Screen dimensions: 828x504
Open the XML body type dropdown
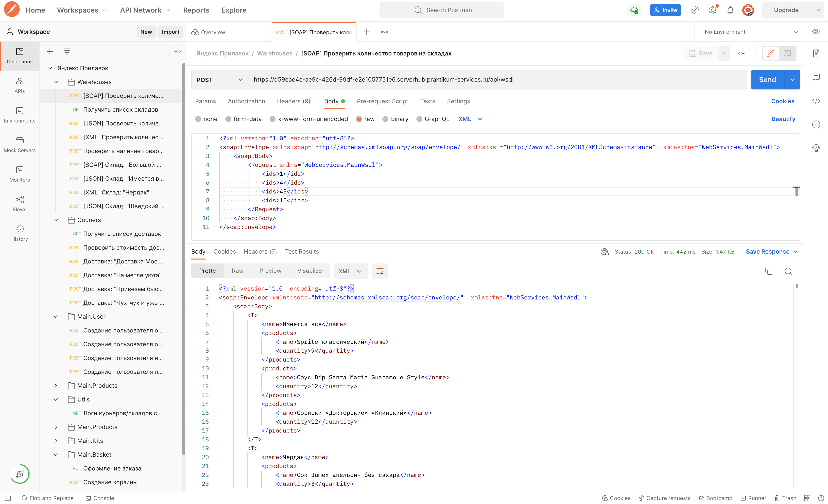coord(470,119)
